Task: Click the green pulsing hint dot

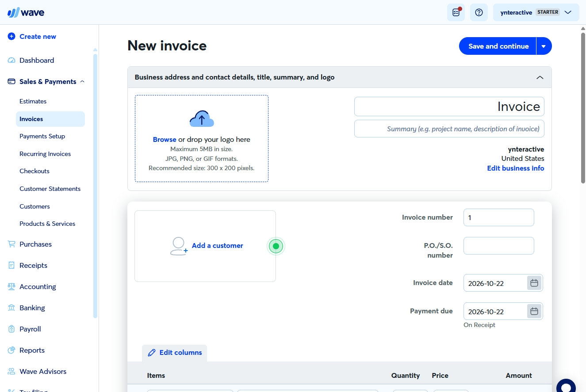Action: pyautogui.click(x=276, y=246)
